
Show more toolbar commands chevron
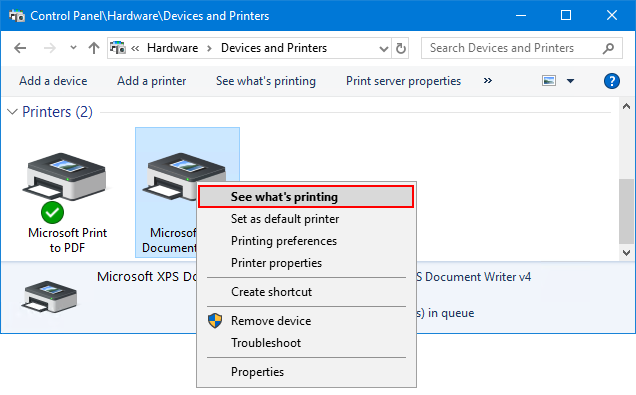point(488,81)
